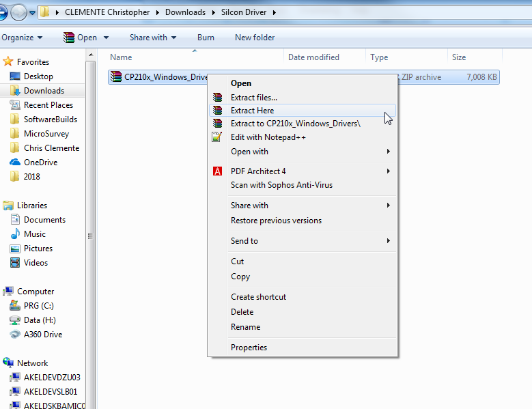Viewport: 532px width, 409px height.
Task: Click the PDF Architect 4 red icon
Action: [217, 171]
